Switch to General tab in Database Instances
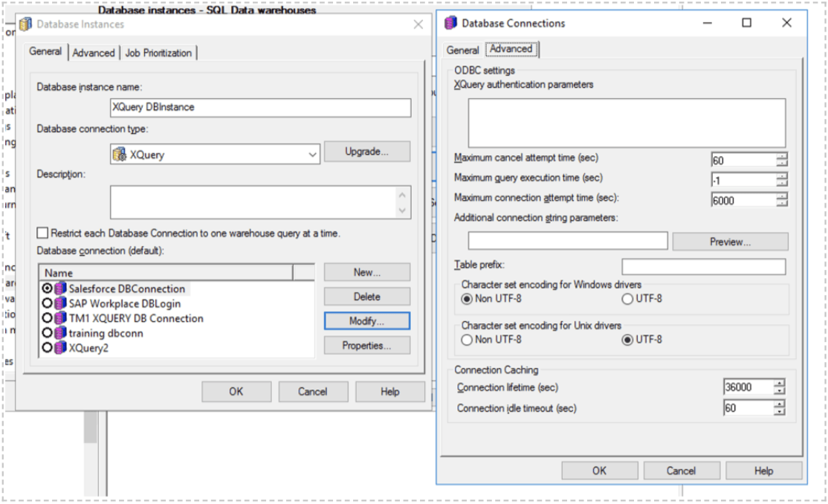This screenshot has width=828, height=504. (45, 51)
